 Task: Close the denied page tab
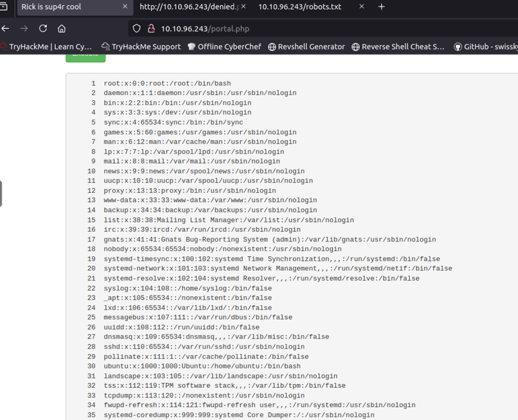click(x=244, y=7)
